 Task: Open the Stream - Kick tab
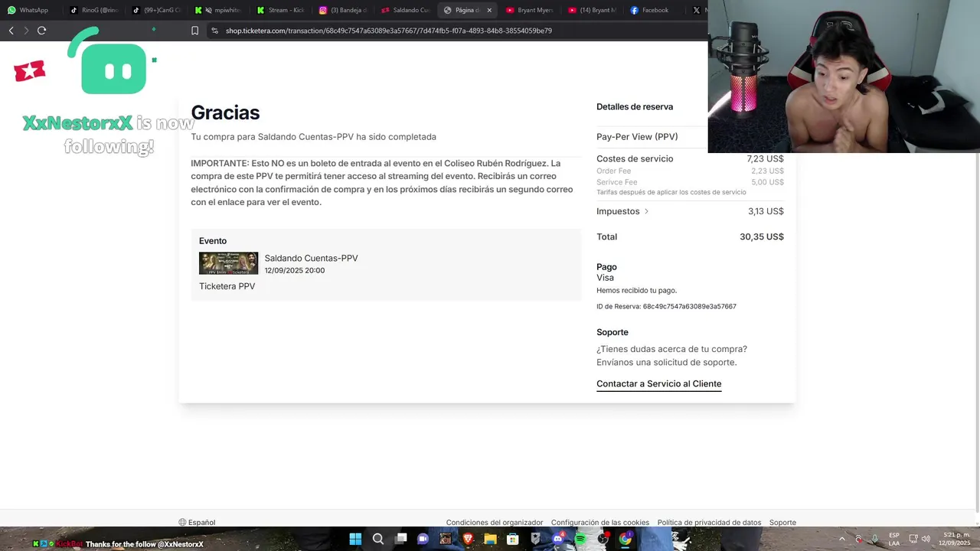pos(281,10)
